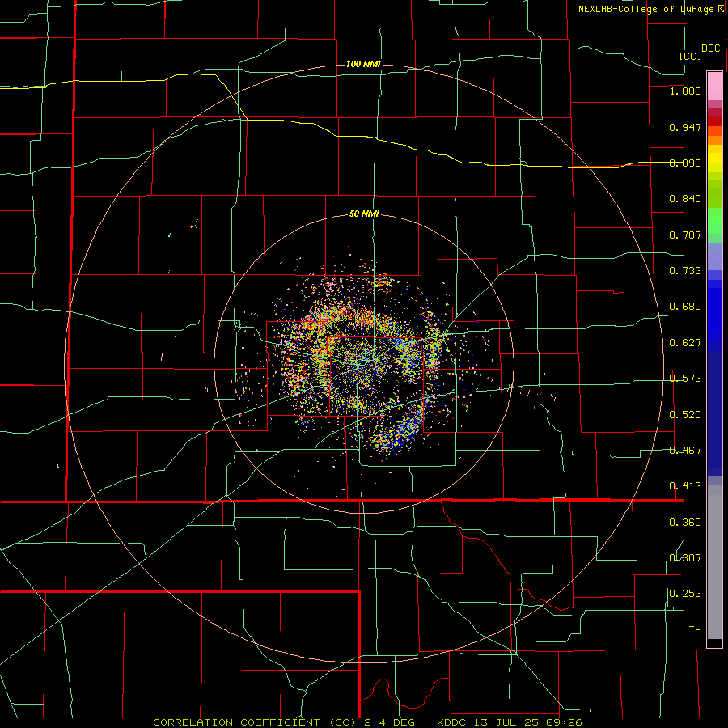Click the 0.413 color scale value
Image resolution: width=728 pixels, height=728 pixels.
(x=685, y=486)
